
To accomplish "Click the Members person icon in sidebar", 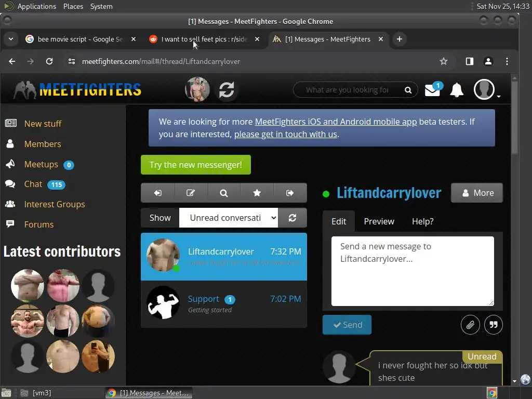I will coord(10,144).
